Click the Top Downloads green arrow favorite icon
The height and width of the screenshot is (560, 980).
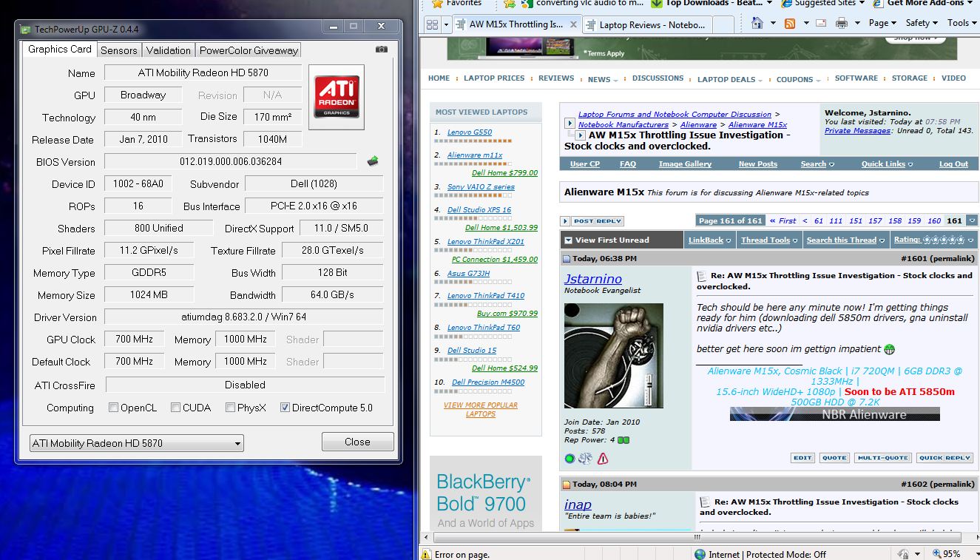(x=656, y=3)
